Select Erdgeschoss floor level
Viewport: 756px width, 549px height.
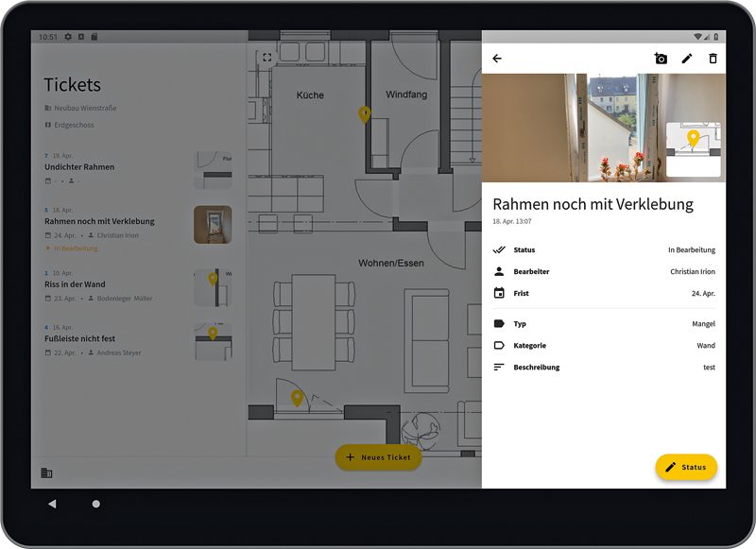point(74,125)
